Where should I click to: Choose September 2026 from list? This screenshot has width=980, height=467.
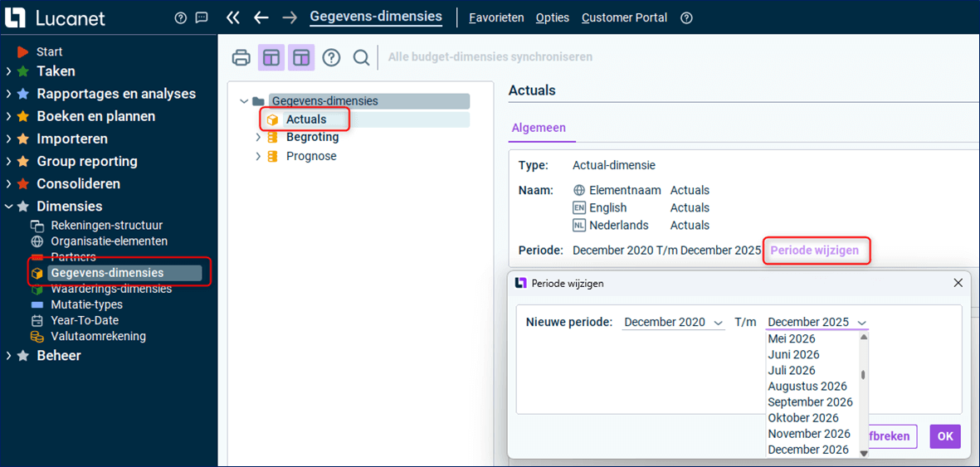tap(810, 402)
